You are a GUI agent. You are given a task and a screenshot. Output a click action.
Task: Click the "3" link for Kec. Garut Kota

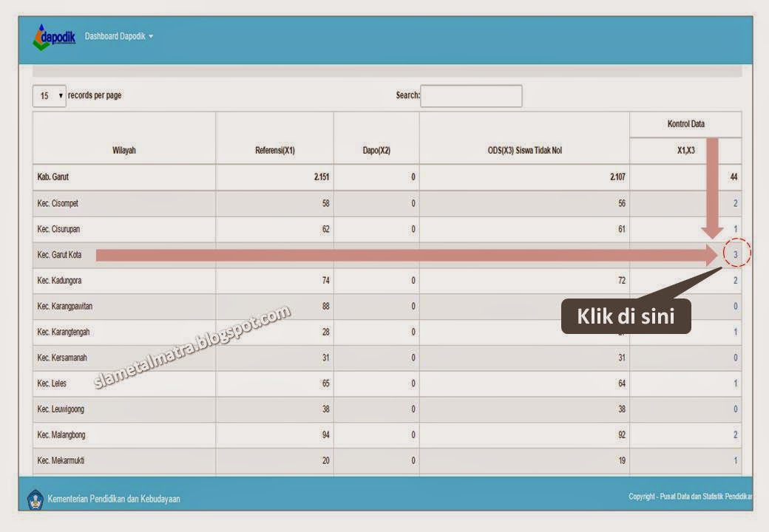(735, 254)
